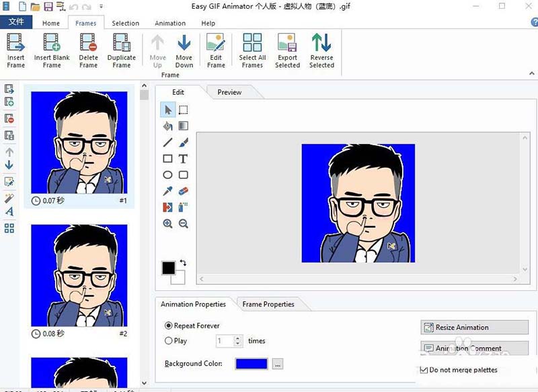Select the second frame thumbnail
Image resolution: width=538 pixels, height=392 pixels.
pyautogui.click(x=79, y=276)
